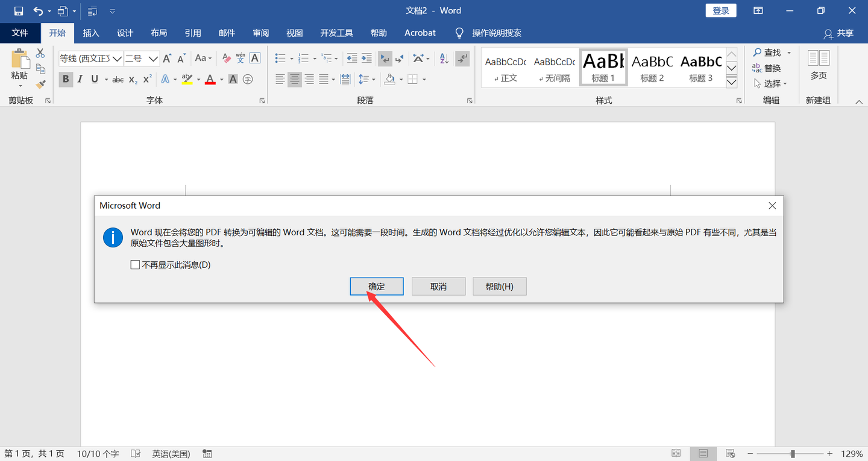The width and height of the screenshot is (868, 461).
Task: Open the font size dropdown
Action: [153, 58]
